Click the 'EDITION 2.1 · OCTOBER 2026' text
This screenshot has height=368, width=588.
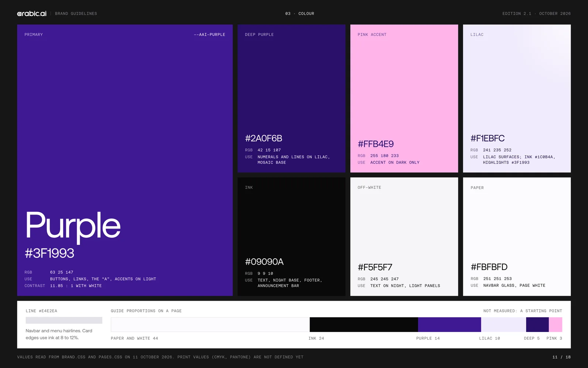(537, 14)
